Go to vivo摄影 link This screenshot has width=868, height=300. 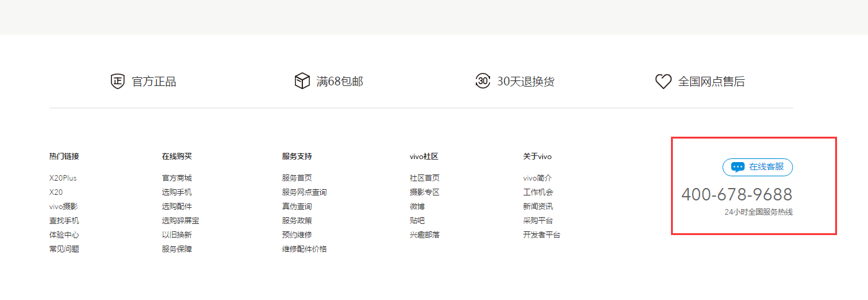click(x=64, y=207)
